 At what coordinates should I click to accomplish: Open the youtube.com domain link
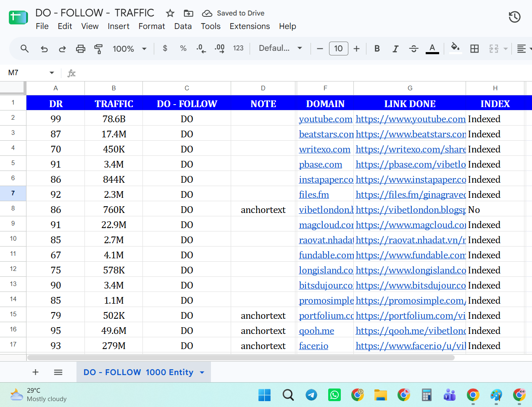point(326,119)
